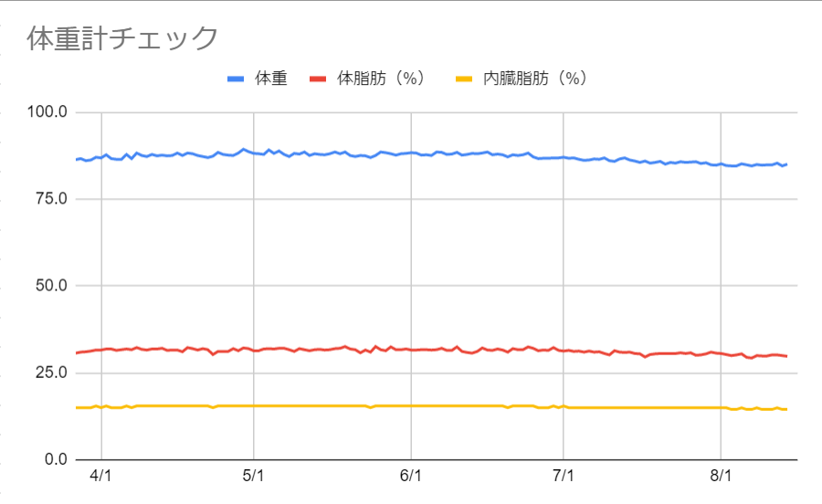Click the 50.0 y-axis label

(x=51, y=286)
